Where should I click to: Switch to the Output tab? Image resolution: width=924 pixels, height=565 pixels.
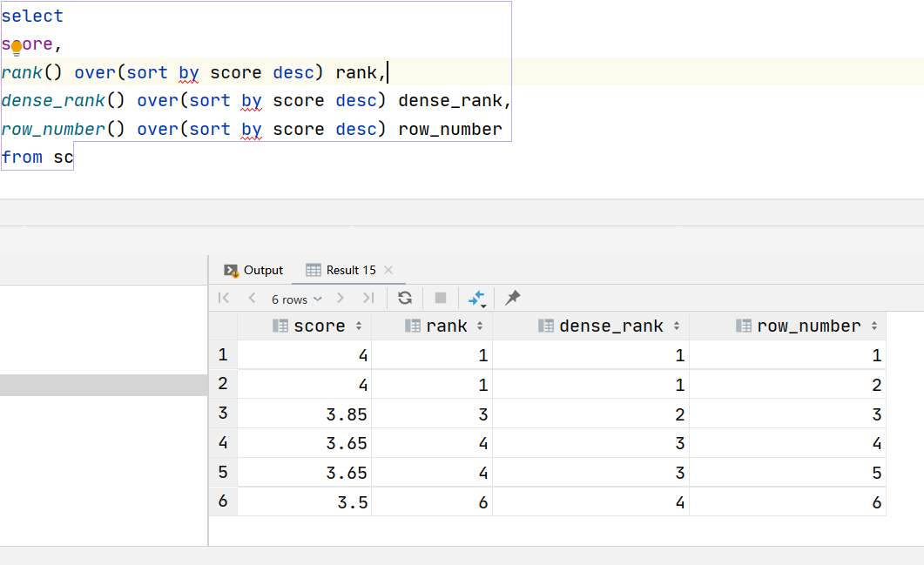pos(253,271)
